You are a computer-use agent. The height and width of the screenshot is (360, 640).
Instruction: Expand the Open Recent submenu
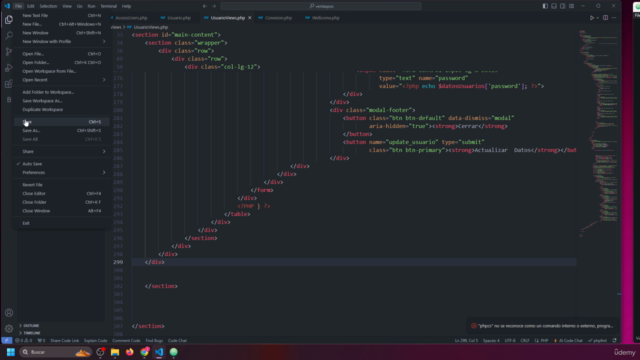tap(61, 80)
